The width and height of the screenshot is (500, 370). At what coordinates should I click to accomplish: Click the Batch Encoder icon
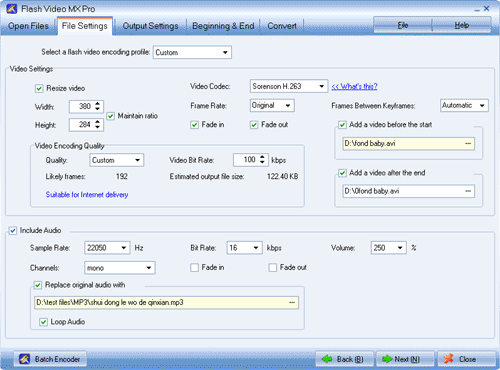click(24, 359)
